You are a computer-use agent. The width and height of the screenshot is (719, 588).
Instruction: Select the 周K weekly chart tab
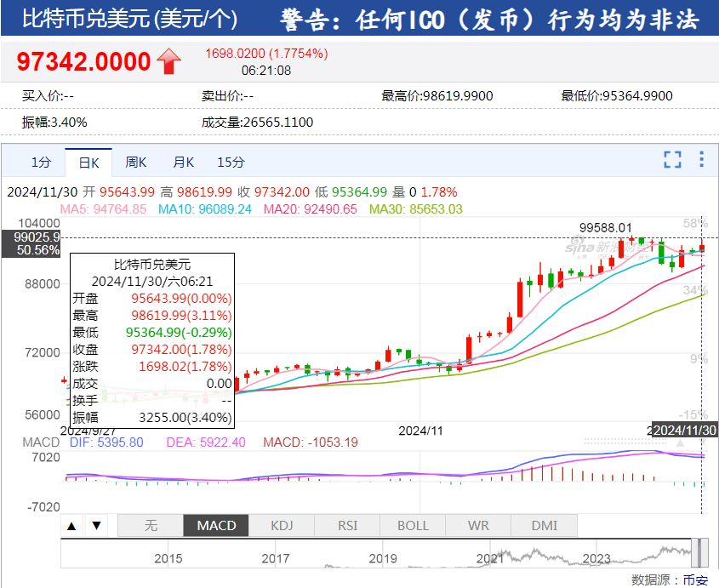[x=136, y=162]
